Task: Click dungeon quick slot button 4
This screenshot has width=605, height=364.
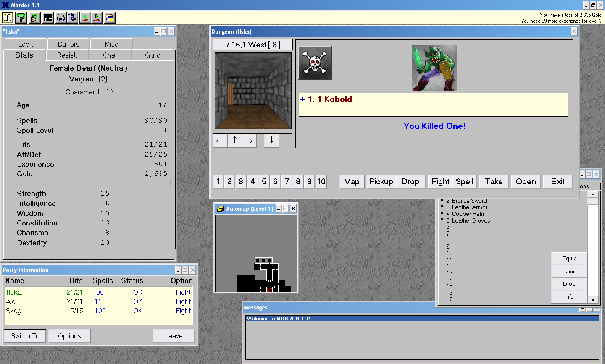Action: click(x=253, y=182)
